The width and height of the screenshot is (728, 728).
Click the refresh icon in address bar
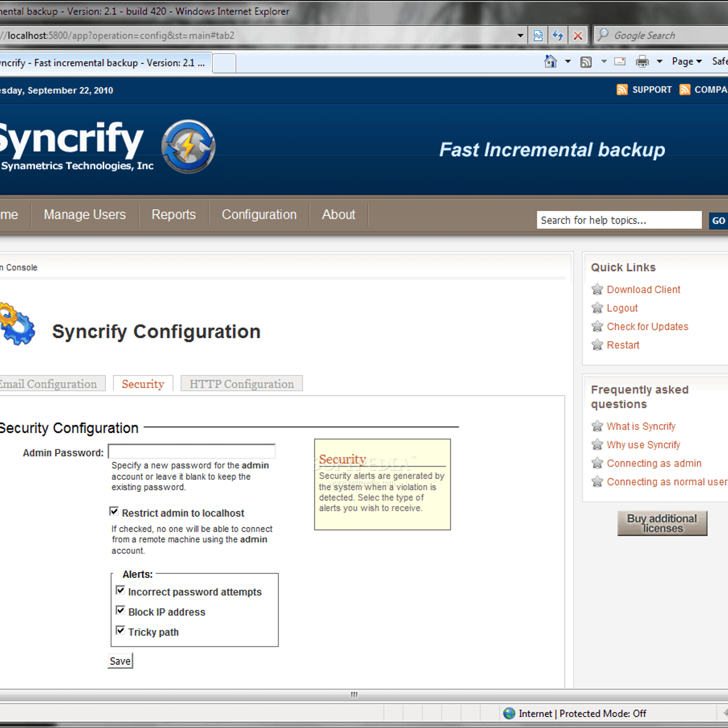558,35
